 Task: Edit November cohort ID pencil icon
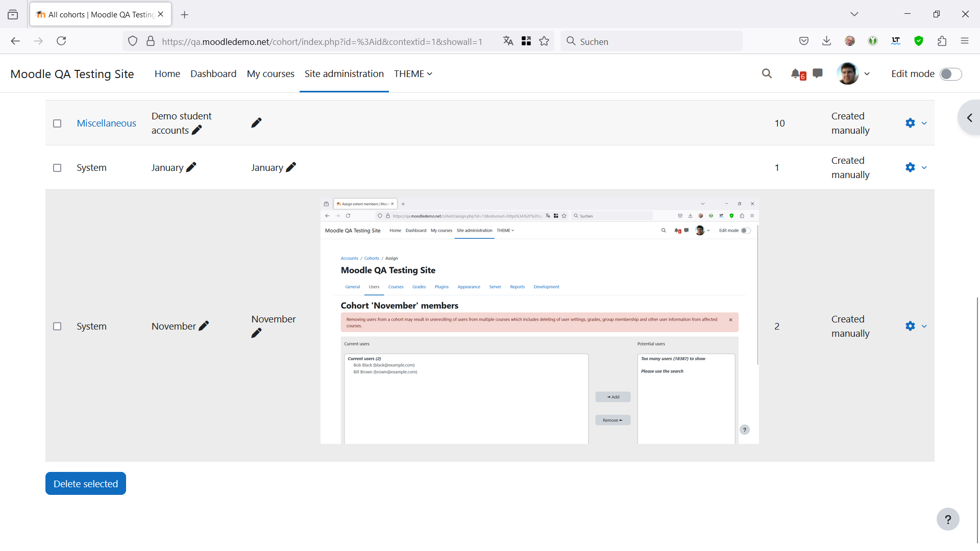click(256, 333)
